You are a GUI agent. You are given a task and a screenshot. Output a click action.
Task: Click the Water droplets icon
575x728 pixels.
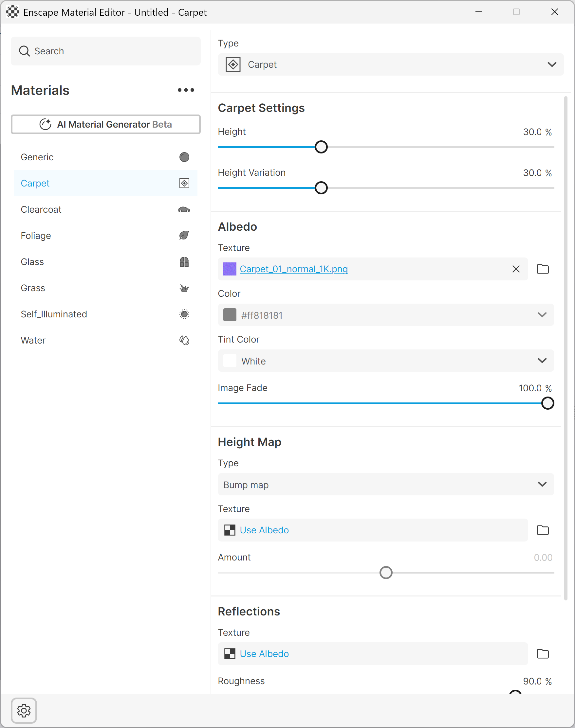184,341
